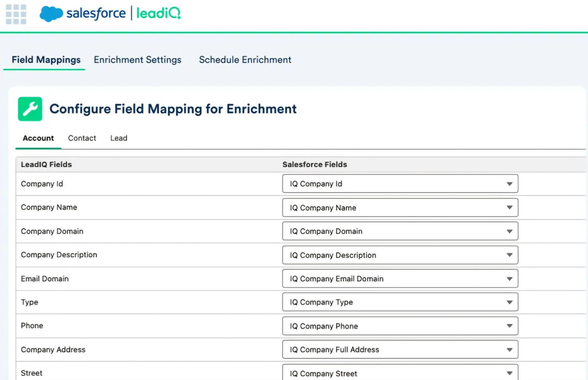Click the green wrench configuration icon

30,109
